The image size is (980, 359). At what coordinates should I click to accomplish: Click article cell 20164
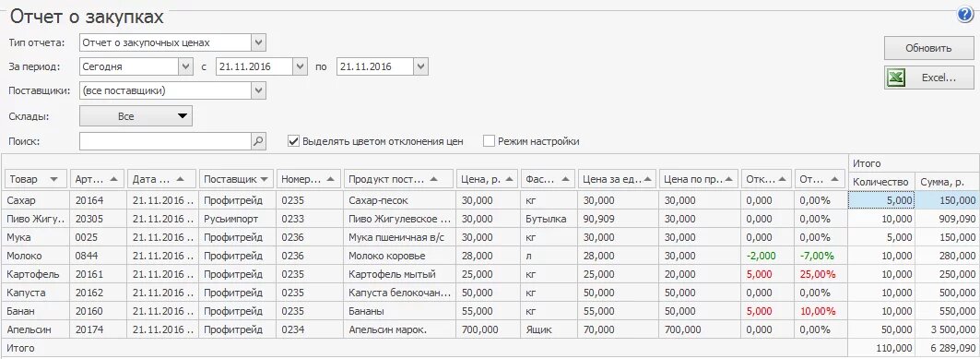pyautogui.click(x=97, y=201)
